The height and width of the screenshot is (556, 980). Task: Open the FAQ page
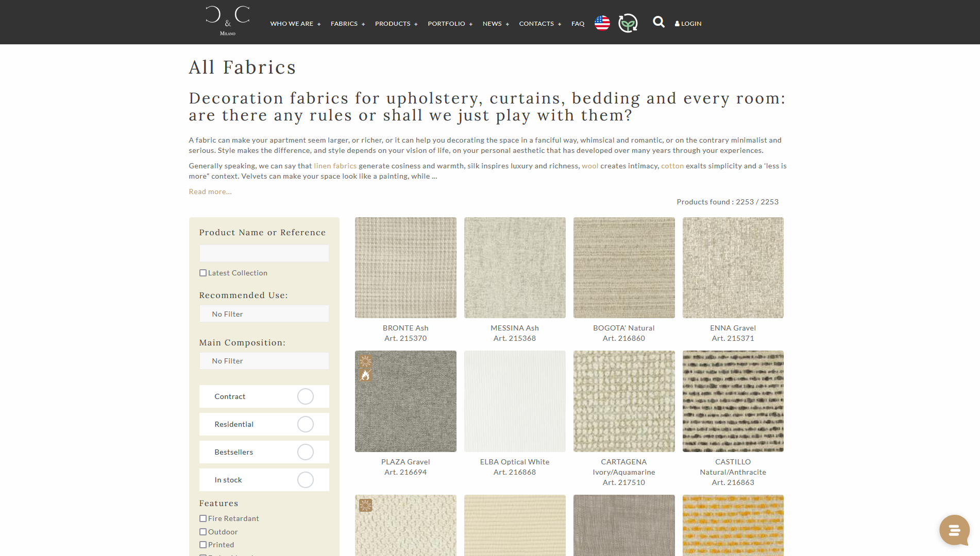578,24
